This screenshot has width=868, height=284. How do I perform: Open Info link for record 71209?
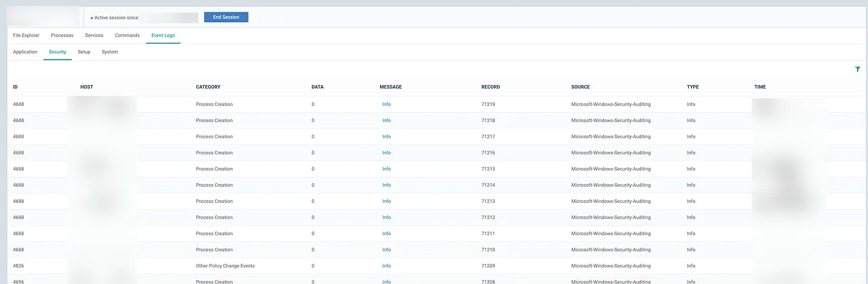click(386, 266)
